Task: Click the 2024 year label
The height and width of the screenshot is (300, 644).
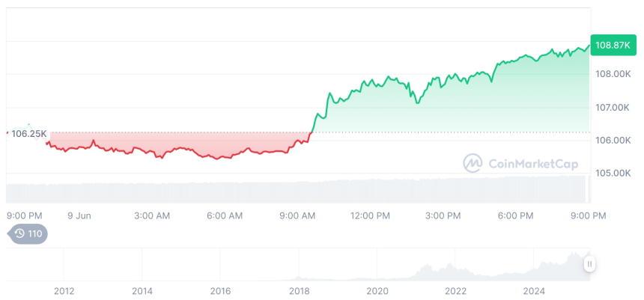Action: point(533,291)
